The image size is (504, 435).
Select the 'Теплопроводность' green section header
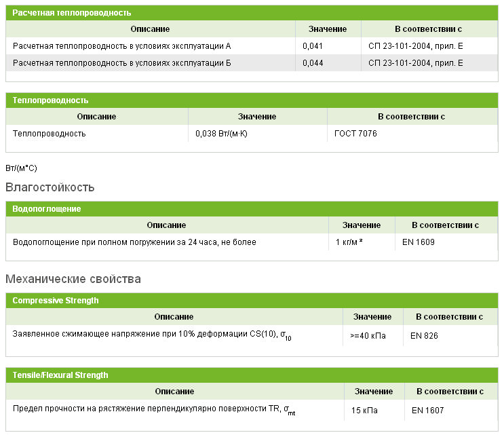click(50, 100)
